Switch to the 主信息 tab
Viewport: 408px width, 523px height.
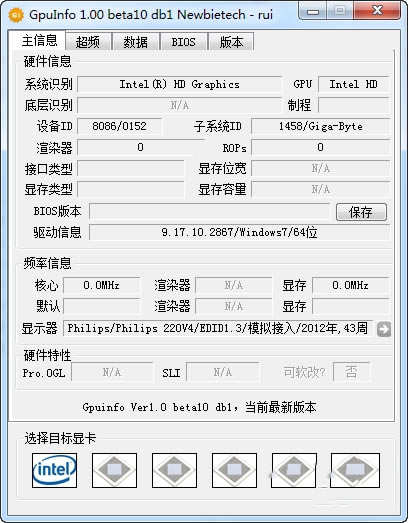(x=39, y=41)
